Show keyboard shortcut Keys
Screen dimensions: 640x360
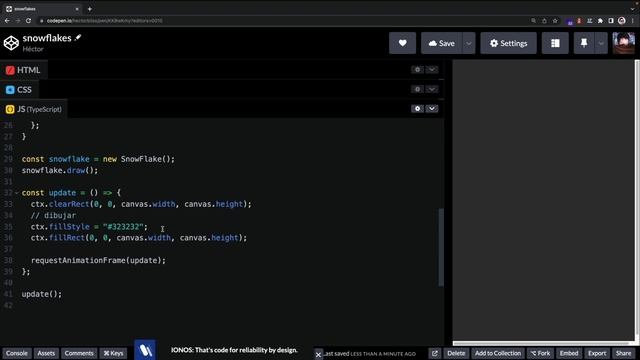(113, 353)
